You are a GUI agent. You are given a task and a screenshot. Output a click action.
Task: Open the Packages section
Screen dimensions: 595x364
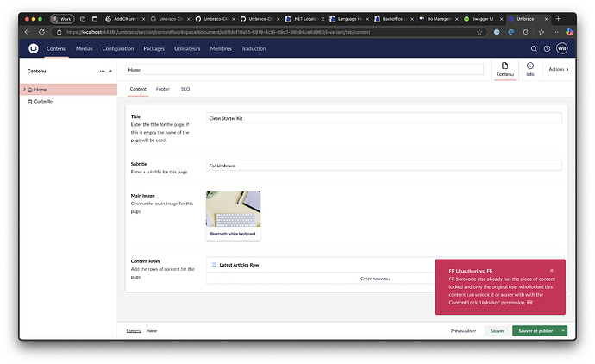(x=154, y=48)
